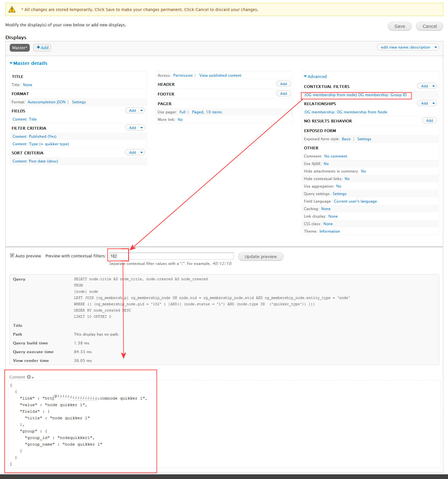
Task: Click the yellow warning triangle icon
Action: [12, 9]
